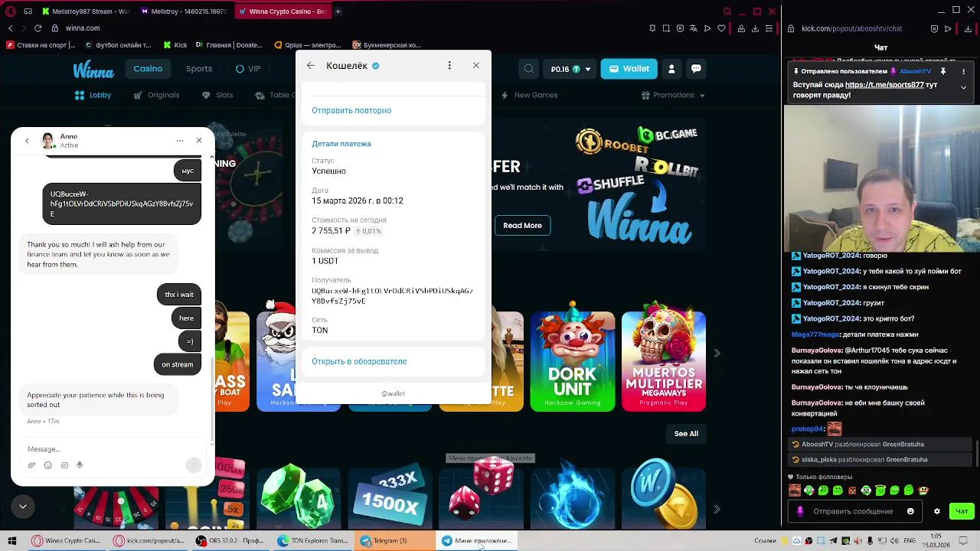Select New Games category
The image size is (980, 551).
point(529,95)
